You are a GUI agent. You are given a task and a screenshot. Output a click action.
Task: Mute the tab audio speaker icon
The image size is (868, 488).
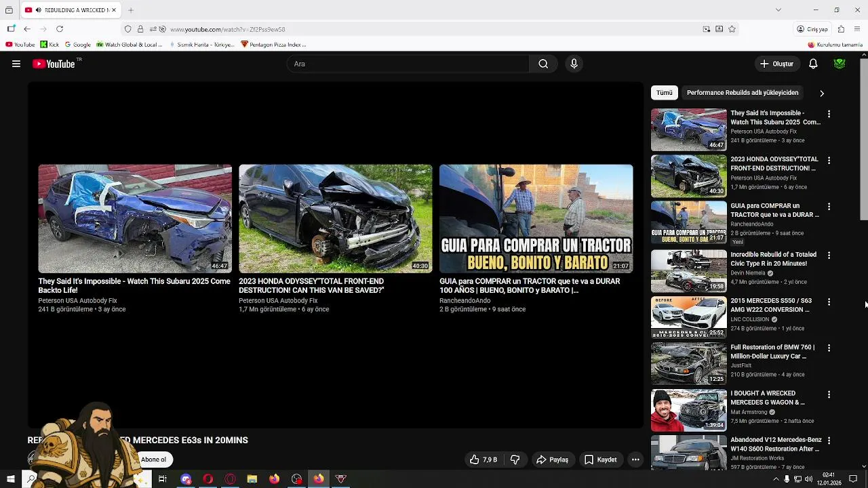pos(39,10)
